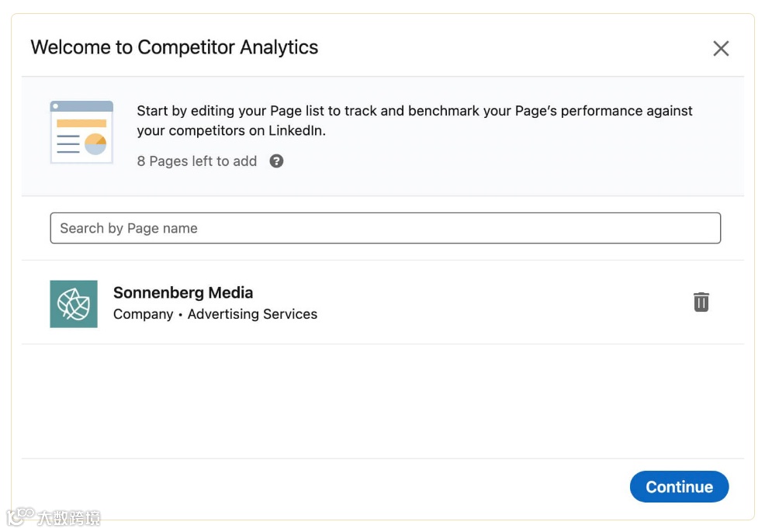The width and height of the screenshot is (772, 532).
Task: Click the pie chart in the illustration
Action: click(x=95, y=144)
